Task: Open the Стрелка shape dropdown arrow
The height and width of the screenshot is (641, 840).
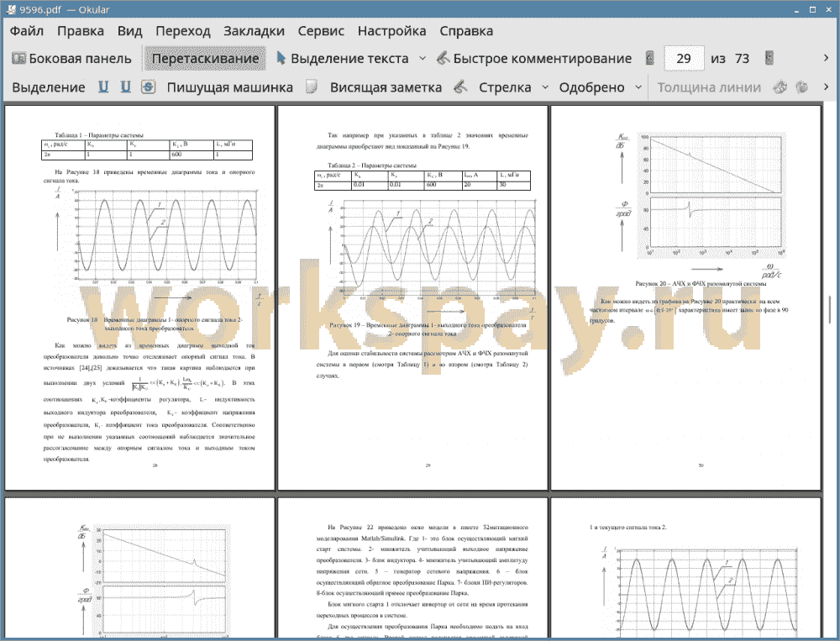Action: point(545,87)
